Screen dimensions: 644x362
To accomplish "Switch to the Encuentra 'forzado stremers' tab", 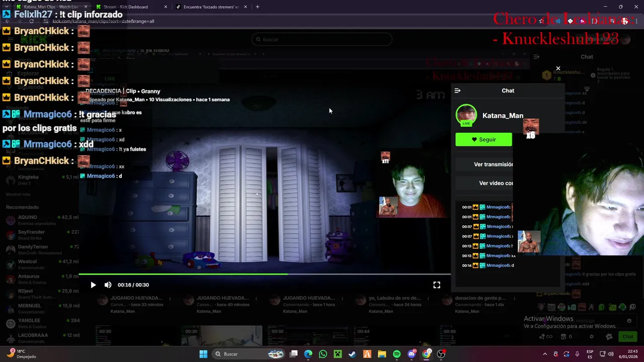I will pos(211,7).
